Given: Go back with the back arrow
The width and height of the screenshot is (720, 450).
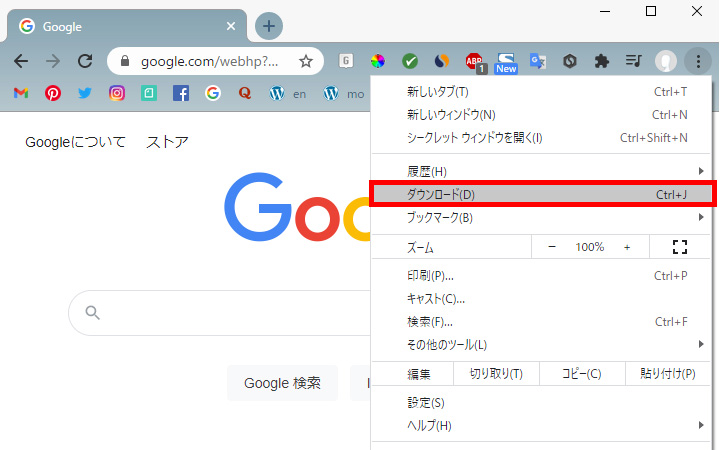Looking at the screenshot, I should 21,61.
